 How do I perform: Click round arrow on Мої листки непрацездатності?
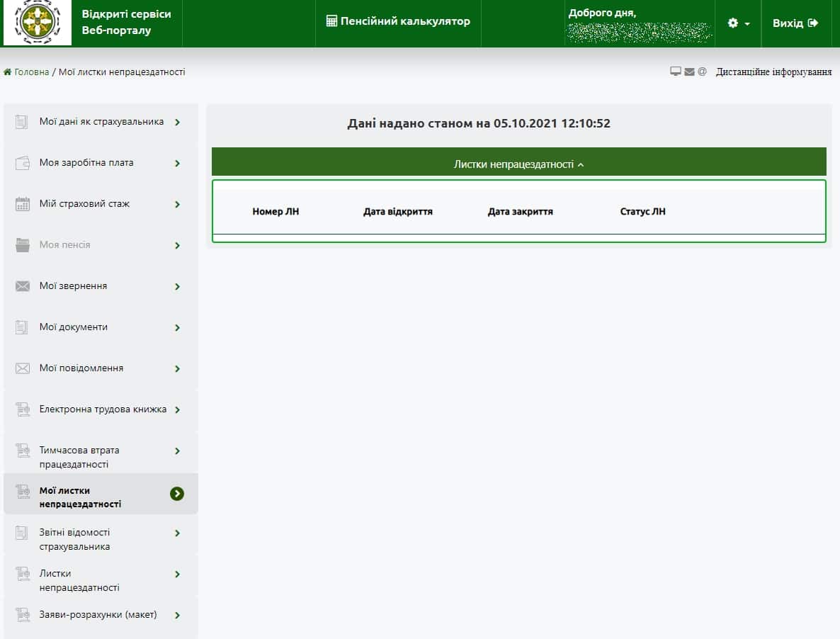177,494
